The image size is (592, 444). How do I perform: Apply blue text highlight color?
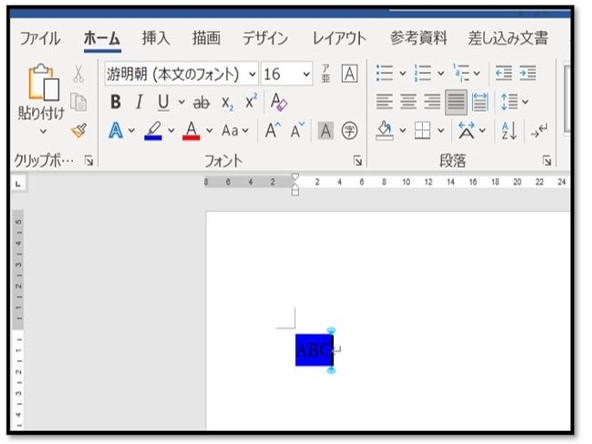click(x=153, y=131)
